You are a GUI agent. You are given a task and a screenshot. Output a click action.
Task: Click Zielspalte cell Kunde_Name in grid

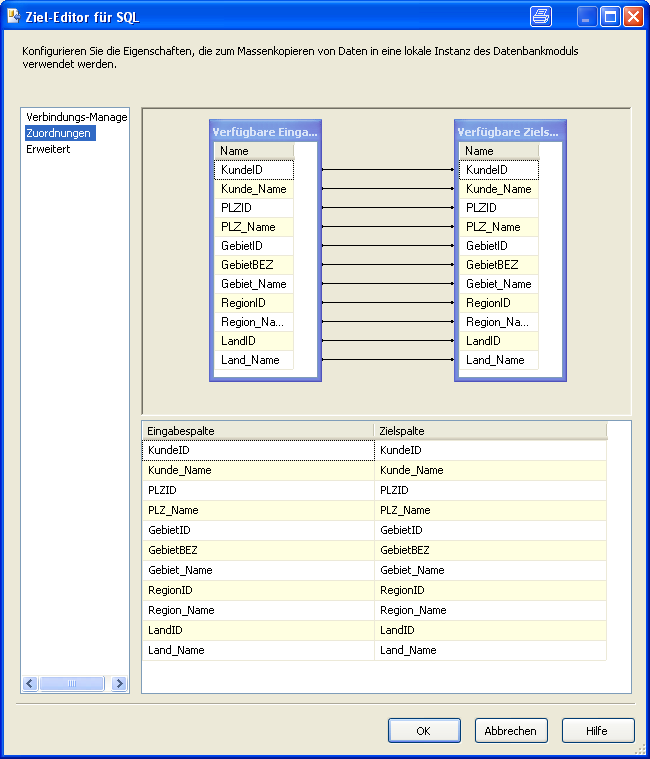click(490, 471)
